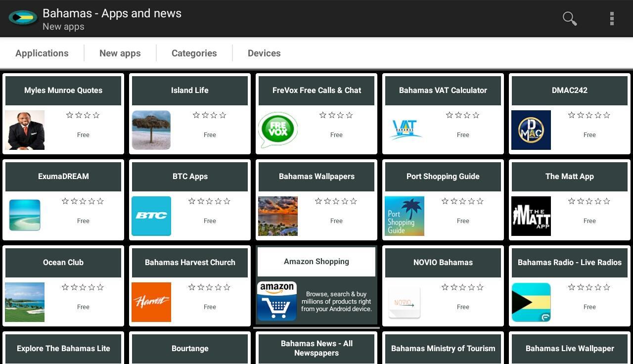
Task: Select the New apps tab
Action: click(x=120, y=53)
